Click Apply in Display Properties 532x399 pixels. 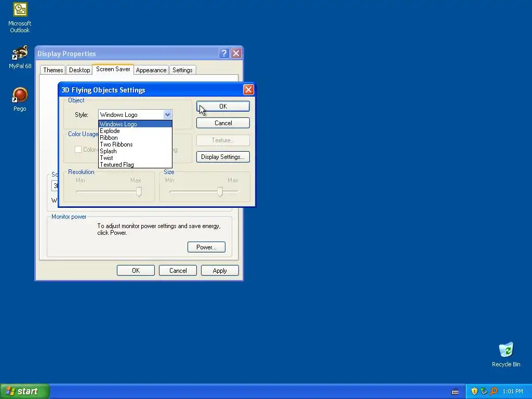point(220,270)
